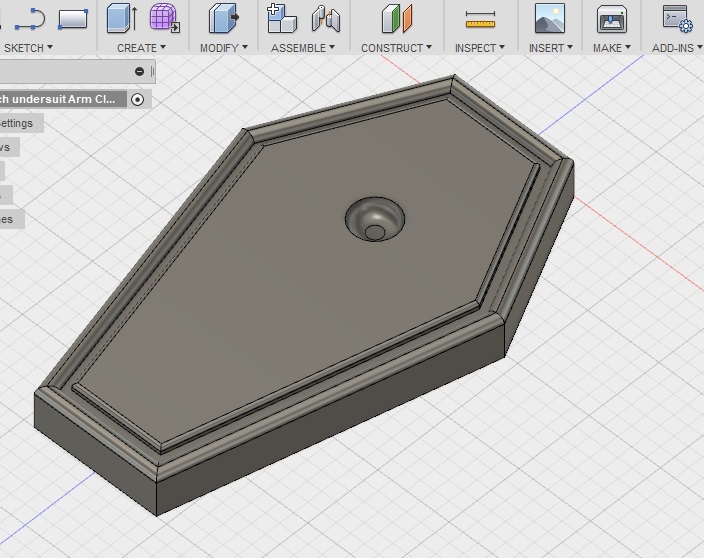Click the Insert image icon
The height and width of the screenshot is (558, 704).
549,18
